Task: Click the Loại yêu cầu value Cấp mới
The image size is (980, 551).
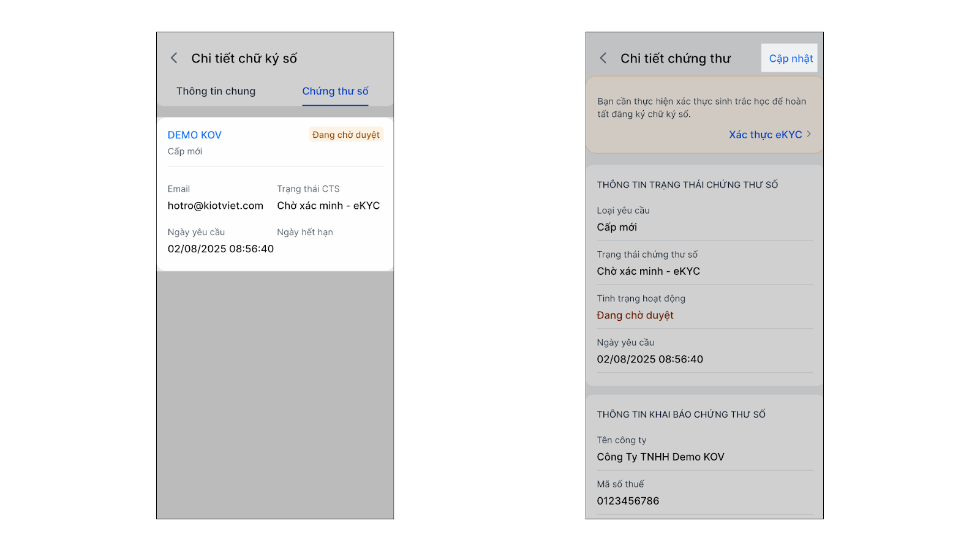Action: point(617,227)
